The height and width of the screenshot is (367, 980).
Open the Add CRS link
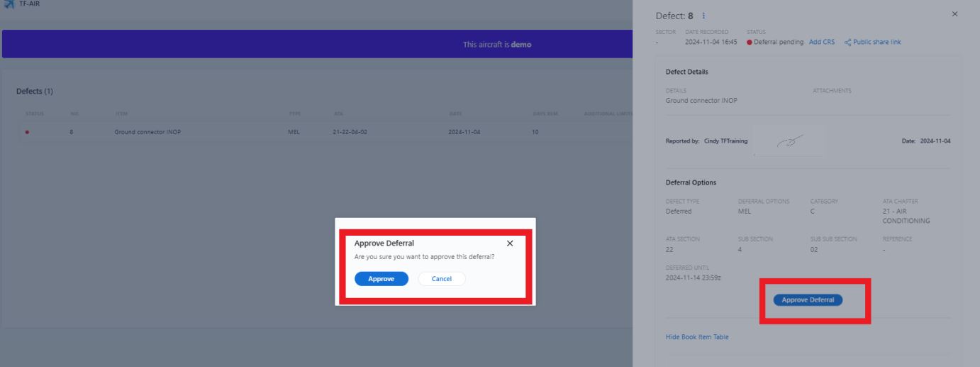[x=822, y=42]
